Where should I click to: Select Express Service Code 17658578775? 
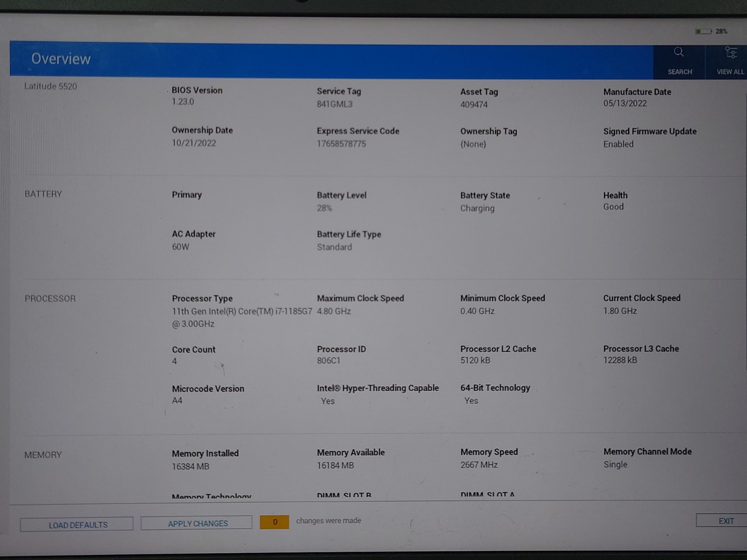[341, 144]
